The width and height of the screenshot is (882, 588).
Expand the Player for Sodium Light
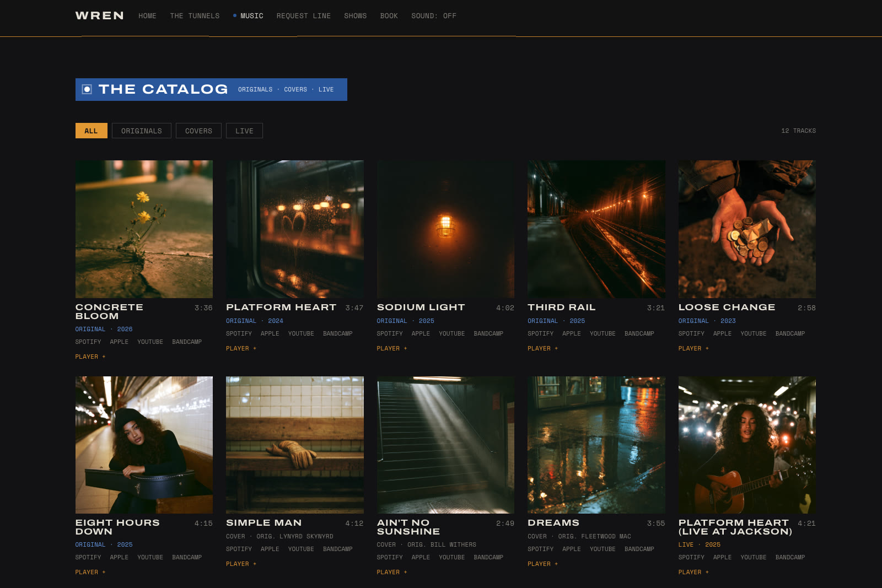click(x=392, y=348)
